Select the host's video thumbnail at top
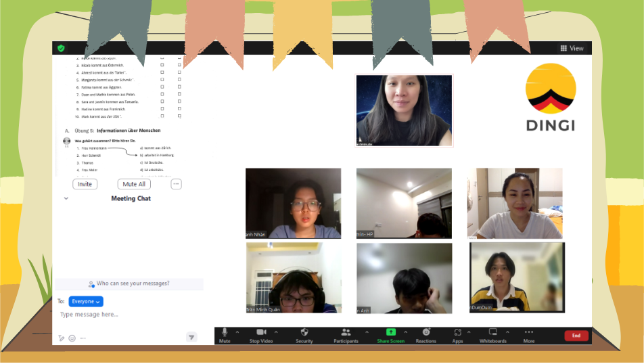 pyautogui.click(x=404, y=110)
